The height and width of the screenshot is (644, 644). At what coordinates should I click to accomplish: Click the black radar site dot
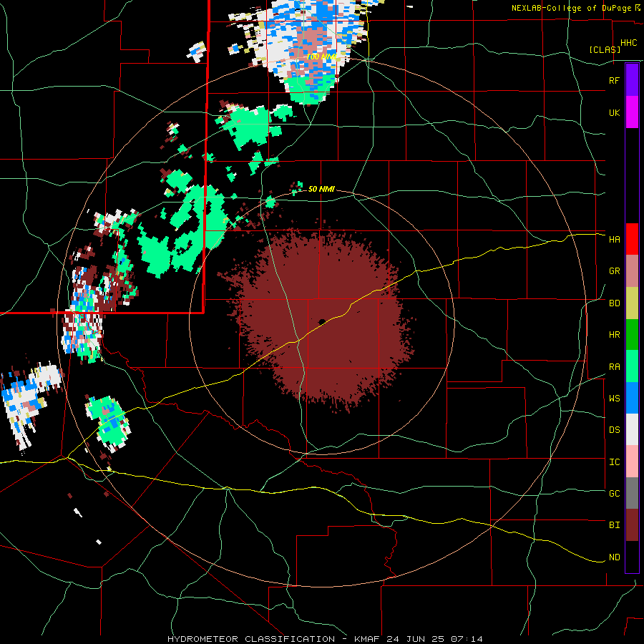(x=322, y=321)
